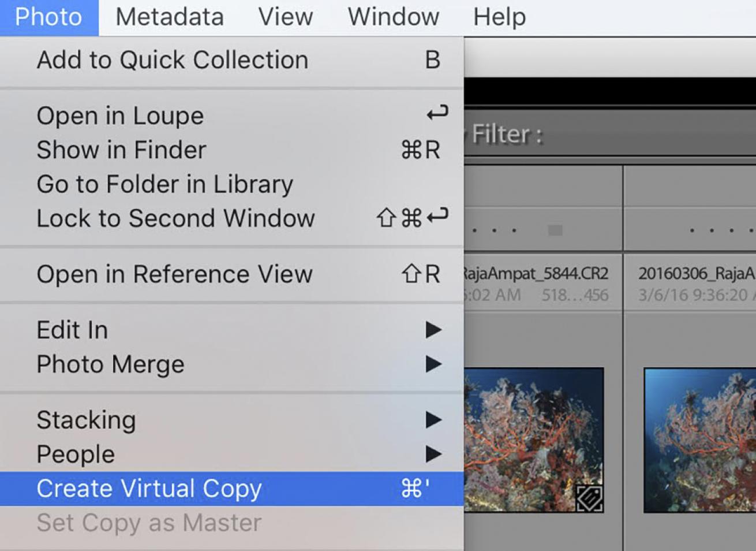This screenshot has width=756, height=551.
Task: Open the Metadata menu
Action: point(169,17)
